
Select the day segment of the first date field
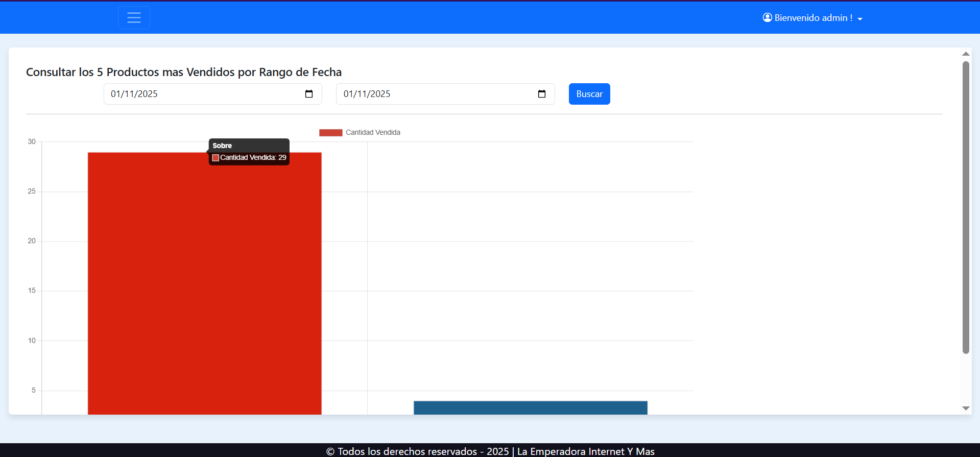pos(115,94)
